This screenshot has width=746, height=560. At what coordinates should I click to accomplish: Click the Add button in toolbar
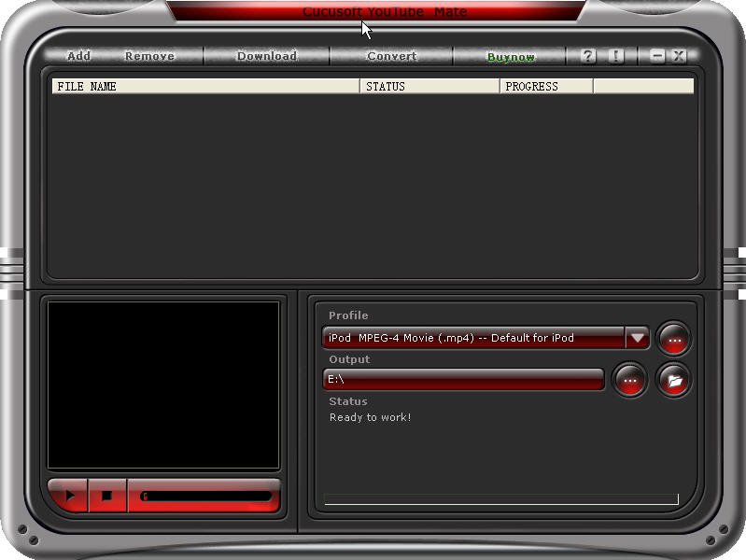click(78, 56)
